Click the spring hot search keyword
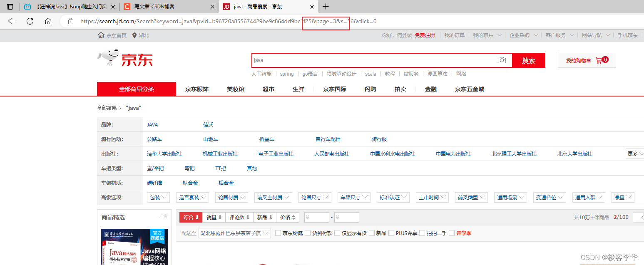644x265 pixels. point(287,74)
